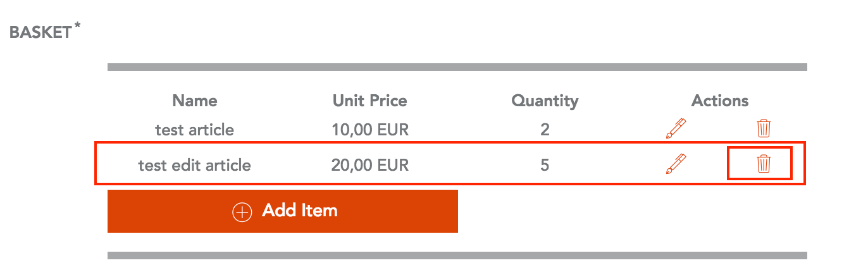Screen dimensions: 868x277
Task: Click the gray divider bar below Add Item
Action: pos(457,255)
